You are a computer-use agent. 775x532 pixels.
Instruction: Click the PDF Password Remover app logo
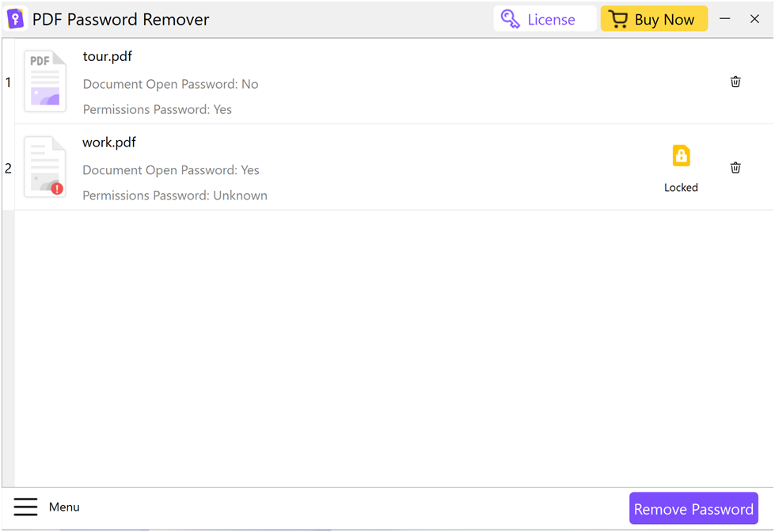16,19
